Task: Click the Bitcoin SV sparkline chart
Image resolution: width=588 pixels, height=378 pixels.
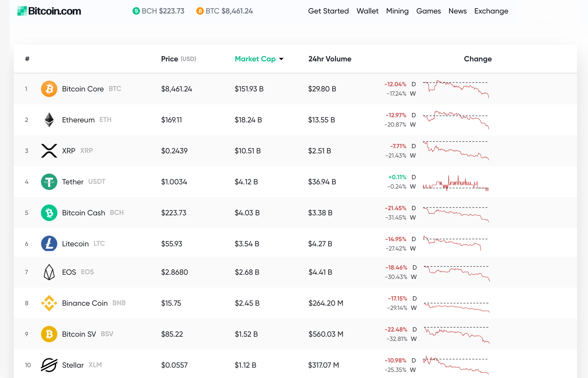Action: pos(457,335)
